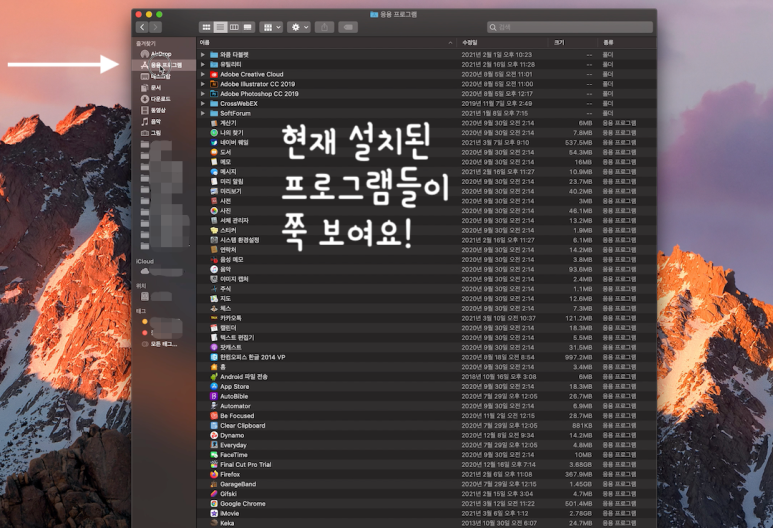
Task: Expand the Adobe Illustrator CC 2019 folder
Action: coord(203,84)
